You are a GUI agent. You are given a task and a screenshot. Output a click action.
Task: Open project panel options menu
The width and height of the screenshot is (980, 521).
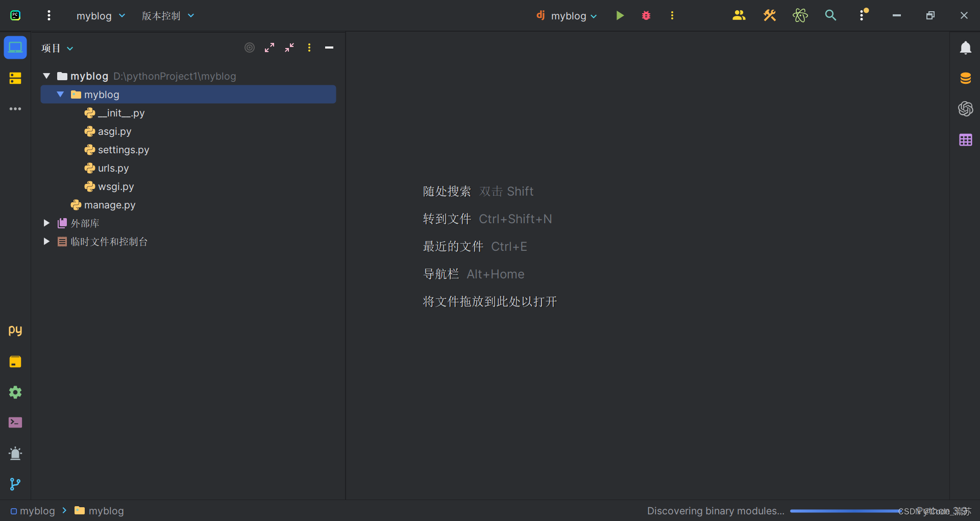[x=309, y=48]
